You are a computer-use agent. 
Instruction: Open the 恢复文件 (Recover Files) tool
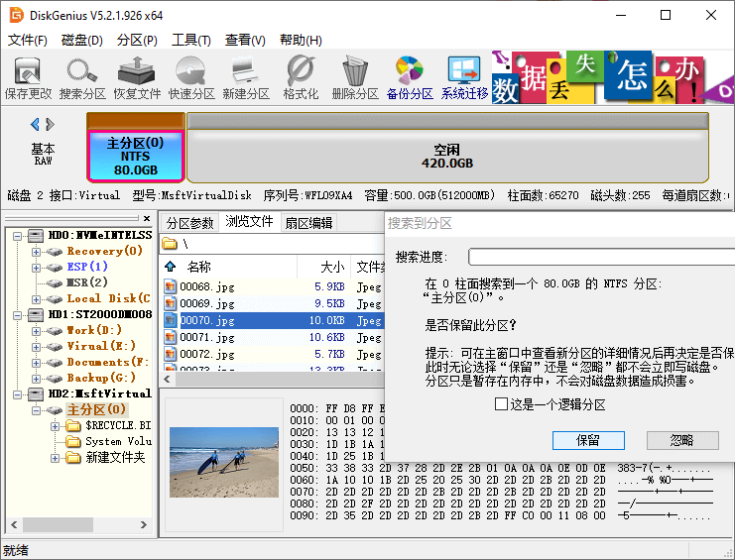point(137,77)
